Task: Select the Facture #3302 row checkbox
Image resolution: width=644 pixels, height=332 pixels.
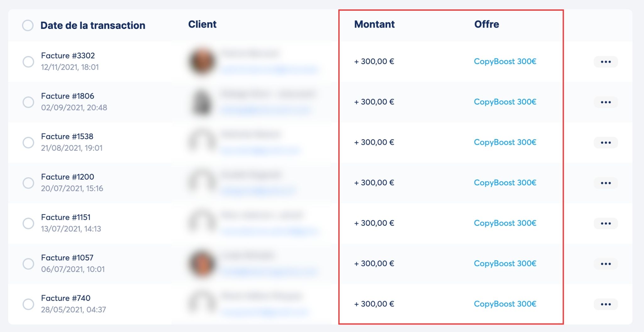Action: [x=28, y=62]
